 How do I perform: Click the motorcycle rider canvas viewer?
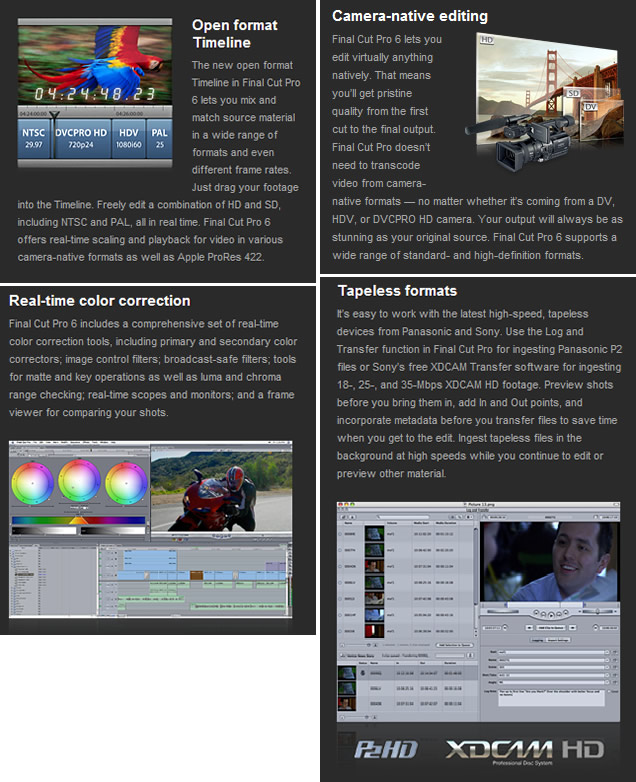coord(221,491)
